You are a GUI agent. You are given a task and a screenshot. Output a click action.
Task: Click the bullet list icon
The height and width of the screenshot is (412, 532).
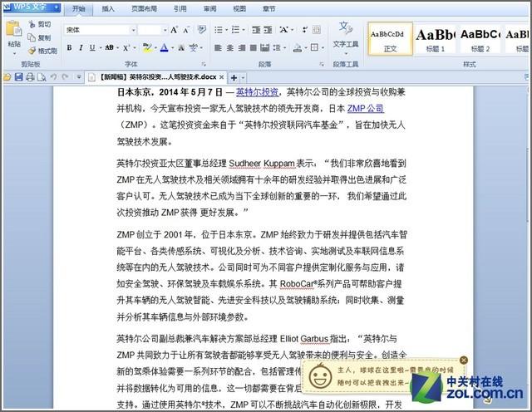pos(219,30)
